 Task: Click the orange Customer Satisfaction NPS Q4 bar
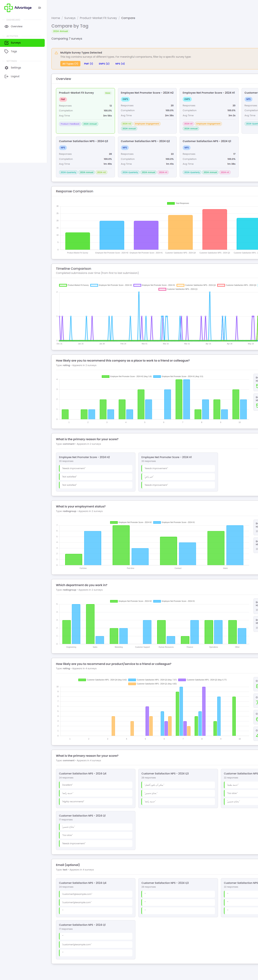pos(180,232)
